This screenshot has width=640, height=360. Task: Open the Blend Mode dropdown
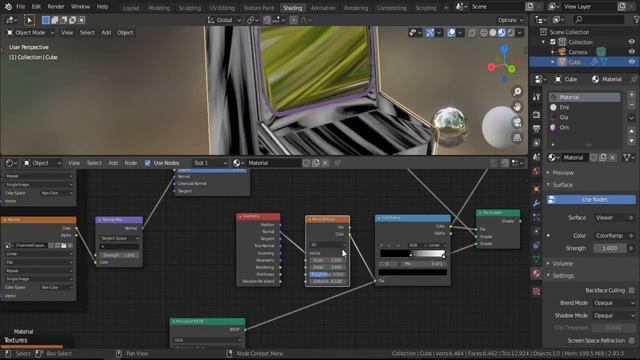click(x=613, y=303)
